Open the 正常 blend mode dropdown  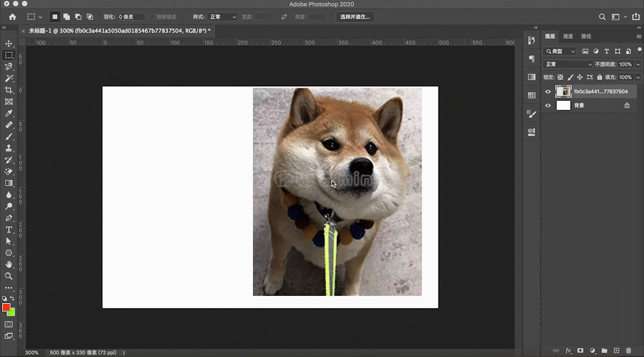[568, 64]
